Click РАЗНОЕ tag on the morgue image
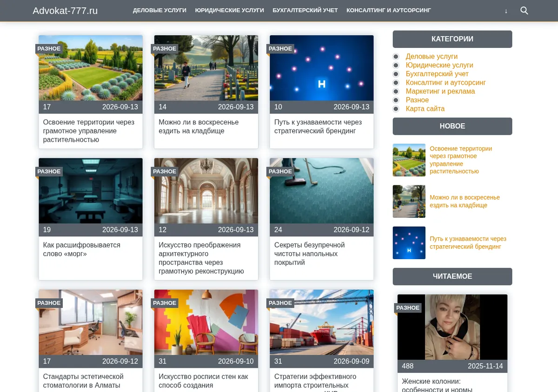558x392 pixels. click(49, 171)
